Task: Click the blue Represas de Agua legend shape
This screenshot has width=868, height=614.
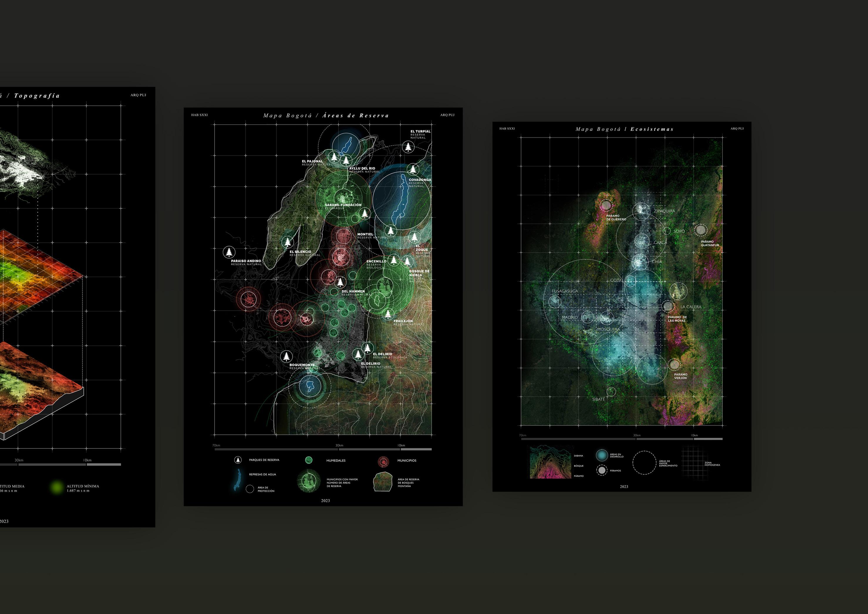Action: pyautogui.click(x=239, y=479)
